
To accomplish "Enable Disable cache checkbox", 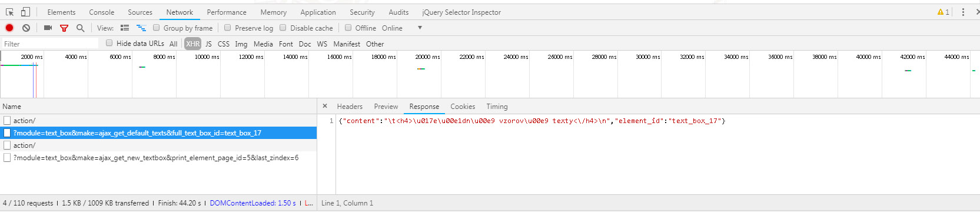I will [x=283, y=27].
